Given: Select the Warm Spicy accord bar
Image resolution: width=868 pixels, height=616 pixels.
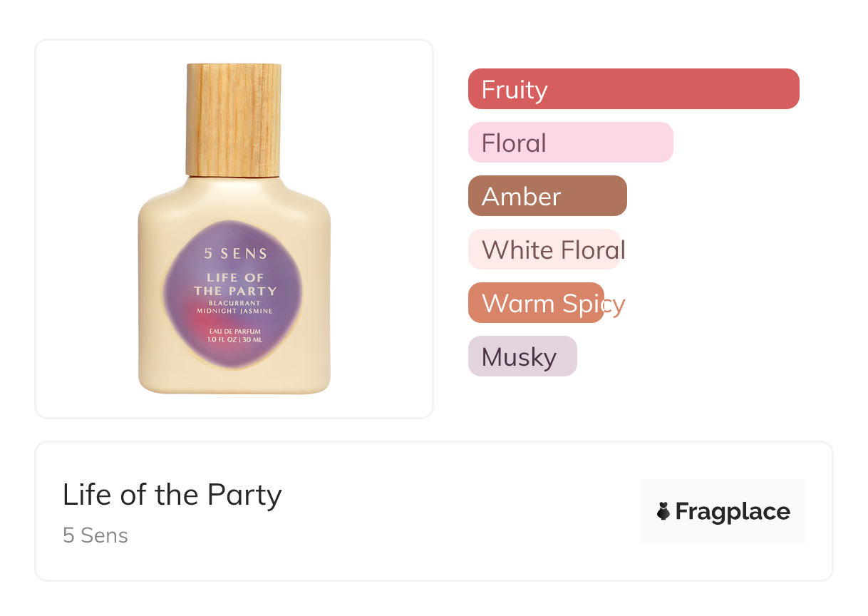Looking at the screenshot, I should click(536, 303).
